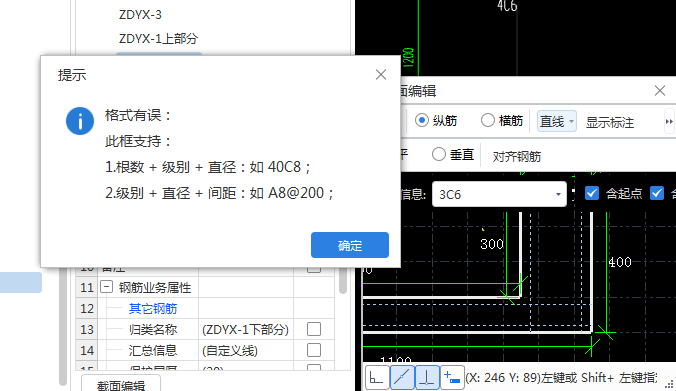Select the 纵筋 radio button
The width and height of the screenshot is (676, 391).
coord(422,120)
